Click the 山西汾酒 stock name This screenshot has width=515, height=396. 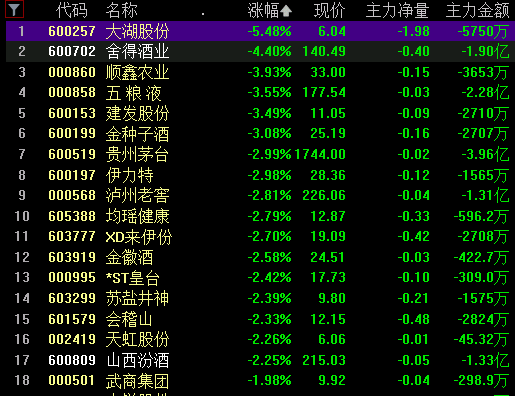[x=138, y=360]
